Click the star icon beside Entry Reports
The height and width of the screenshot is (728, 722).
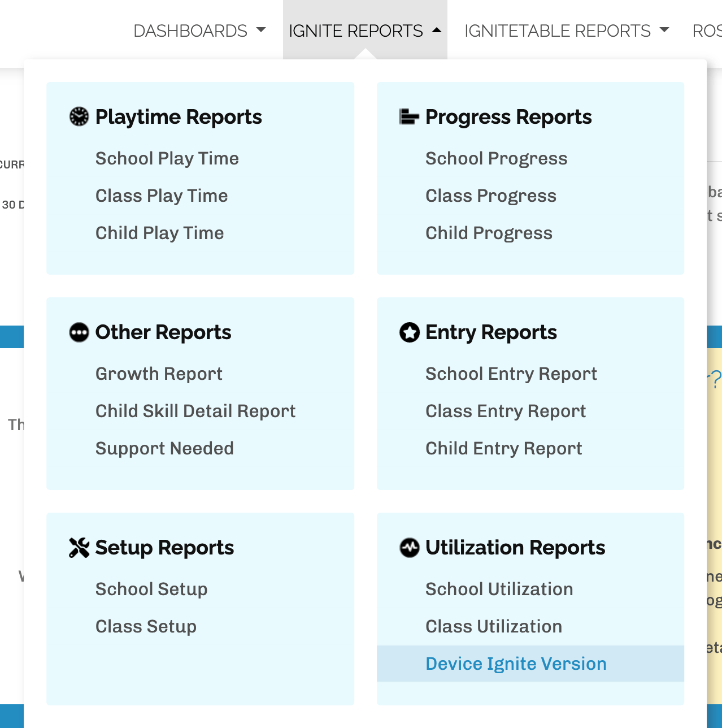(x=408, y=332)
